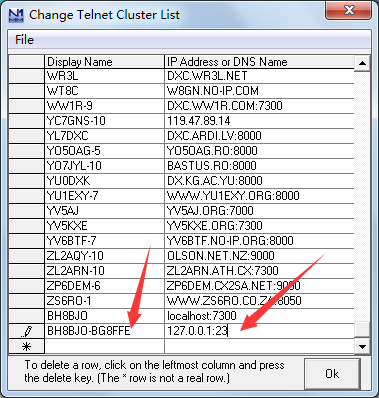Image resolution: width=379 pixels, height=398 pixels.
Task: Click the ZL2ARN.ATH.CX:7300 address cell
Action: click(259, 271)
